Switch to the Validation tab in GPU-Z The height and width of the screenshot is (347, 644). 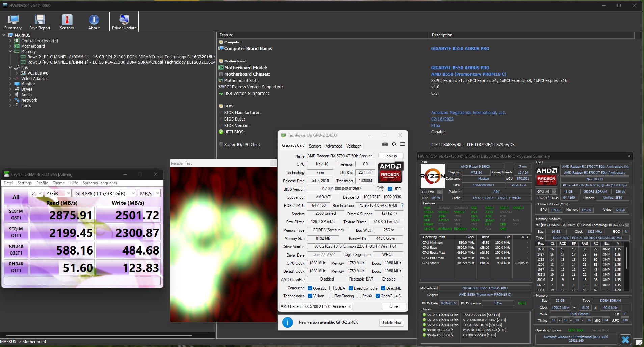pyautogui.click(x=354, y=146)
